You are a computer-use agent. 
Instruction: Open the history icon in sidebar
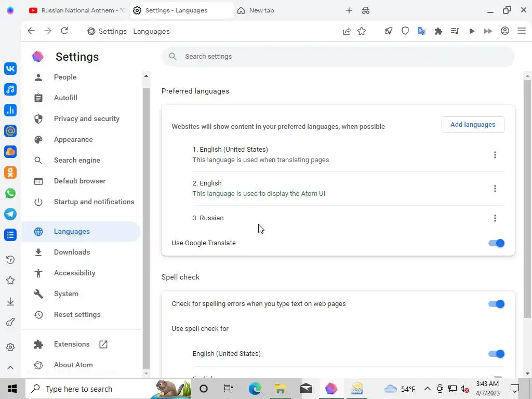[10, 260]
